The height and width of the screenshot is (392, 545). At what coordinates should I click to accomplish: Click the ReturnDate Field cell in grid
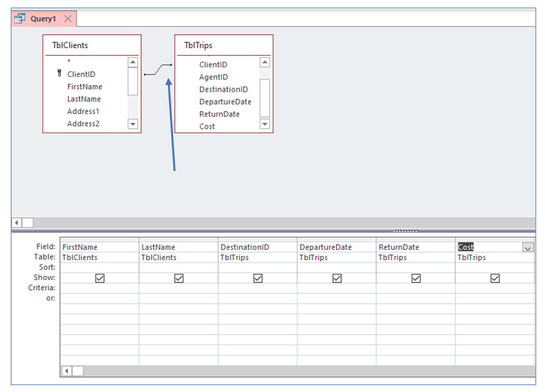415,247
